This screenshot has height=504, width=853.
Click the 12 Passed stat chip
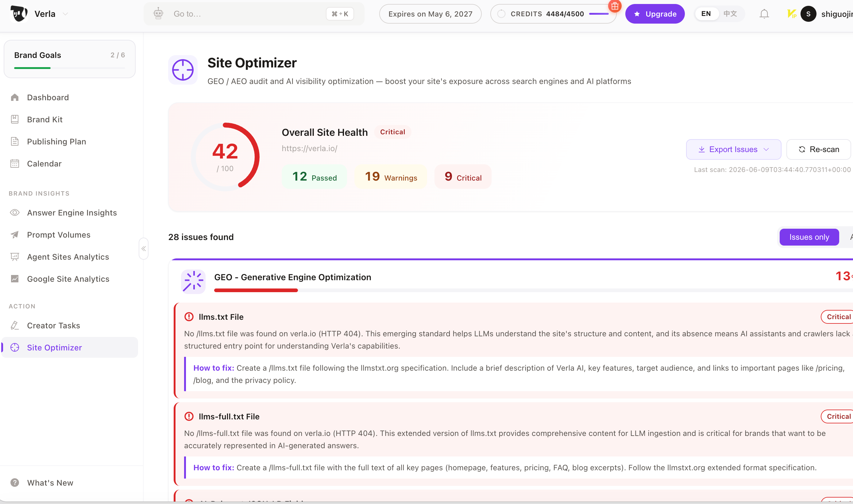tap(315, 177)
